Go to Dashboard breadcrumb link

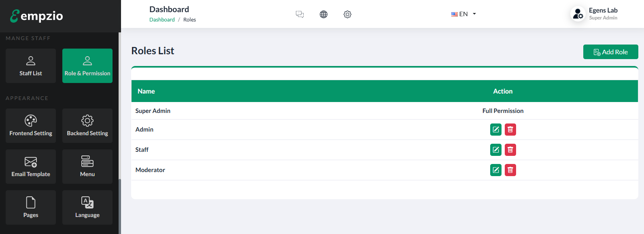click(x=162, y=20)
